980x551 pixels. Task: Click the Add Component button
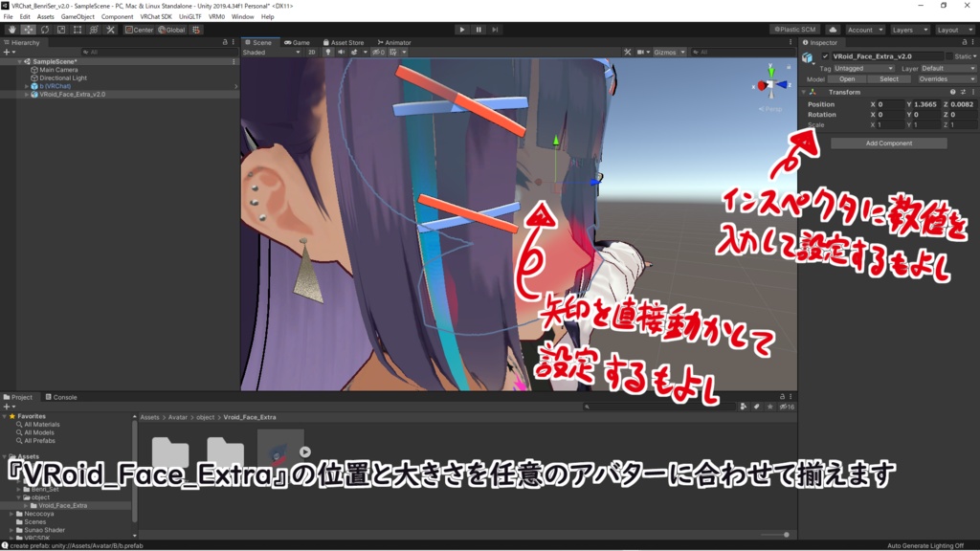(x=890, y=143)
